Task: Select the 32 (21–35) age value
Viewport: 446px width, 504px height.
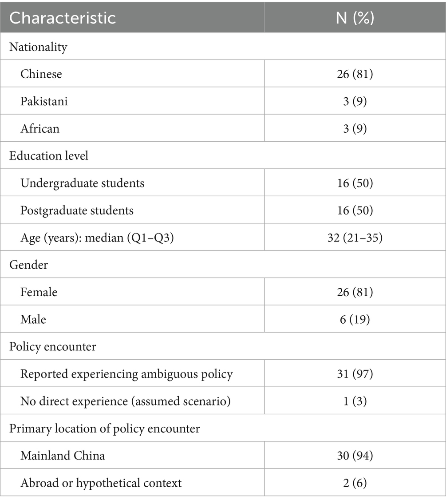Action: coord(355,238)
